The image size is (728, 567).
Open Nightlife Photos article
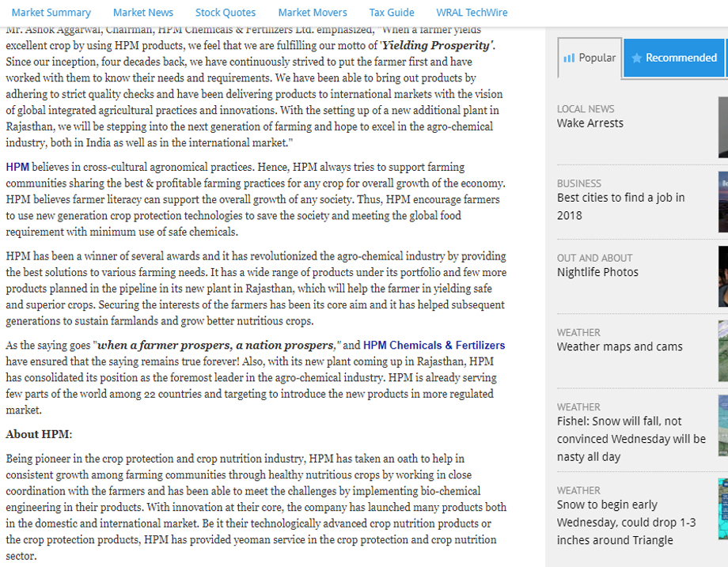click(x=597, y=272)
